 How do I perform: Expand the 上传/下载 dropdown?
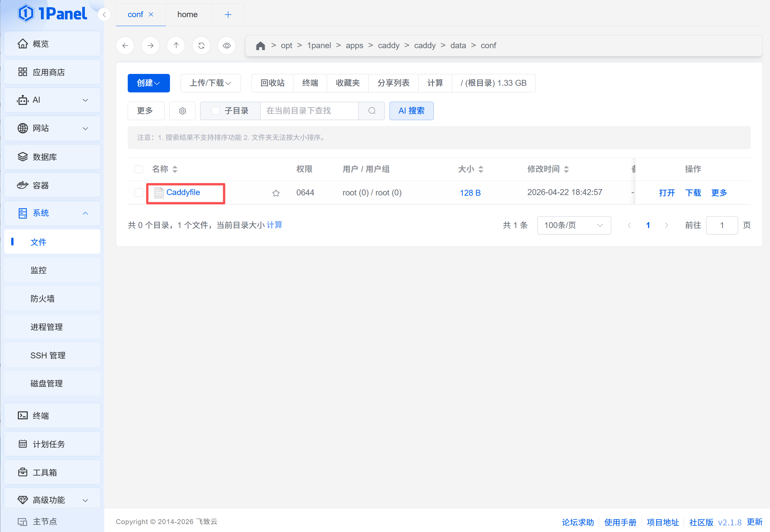click(x=210, y=83)
